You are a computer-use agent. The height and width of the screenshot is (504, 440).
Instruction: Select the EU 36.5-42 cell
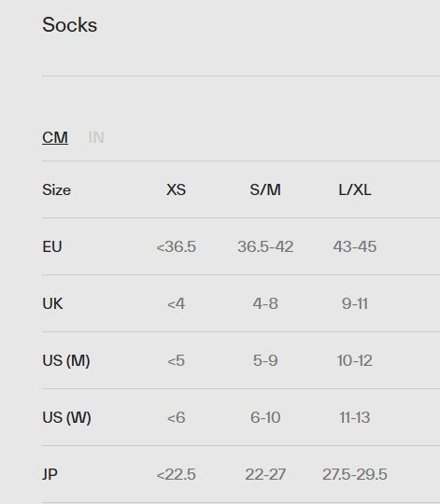[265, 246]
